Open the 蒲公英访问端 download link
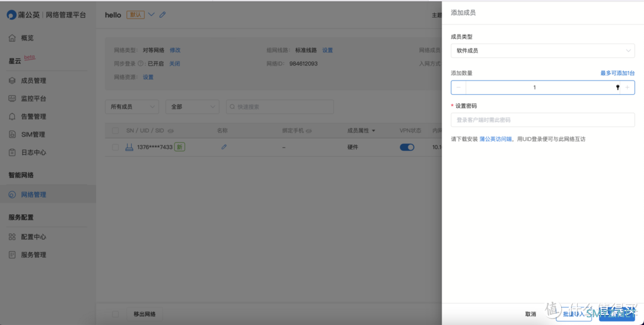The width and height of the screenshot is (644, 325). pos(496,140)
